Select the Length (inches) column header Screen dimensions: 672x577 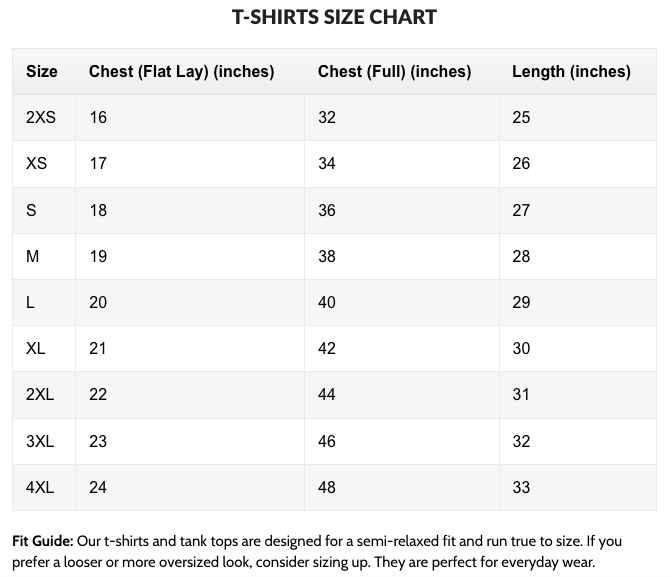coord(571,72)
